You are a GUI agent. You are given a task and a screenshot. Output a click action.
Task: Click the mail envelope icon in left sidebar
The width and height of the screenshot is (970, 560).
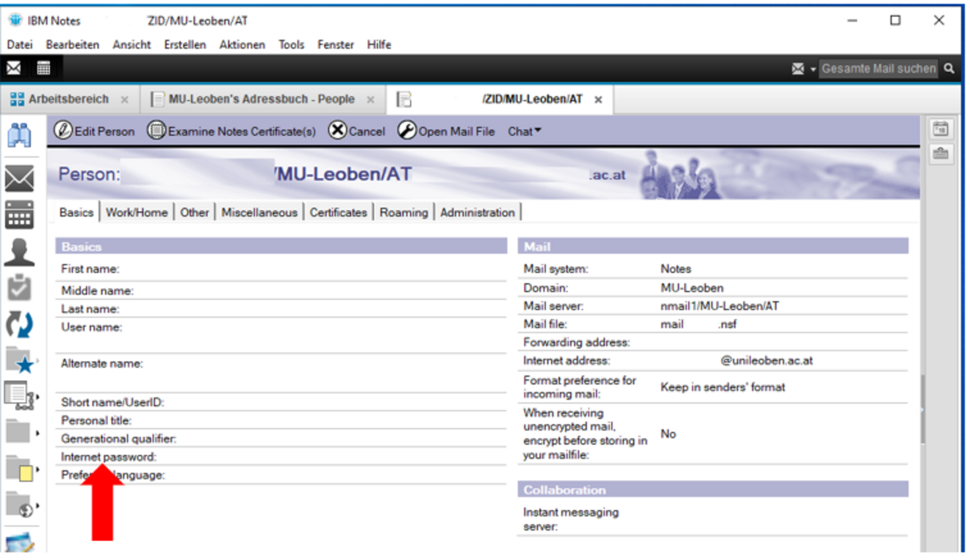tap(20, 179)
